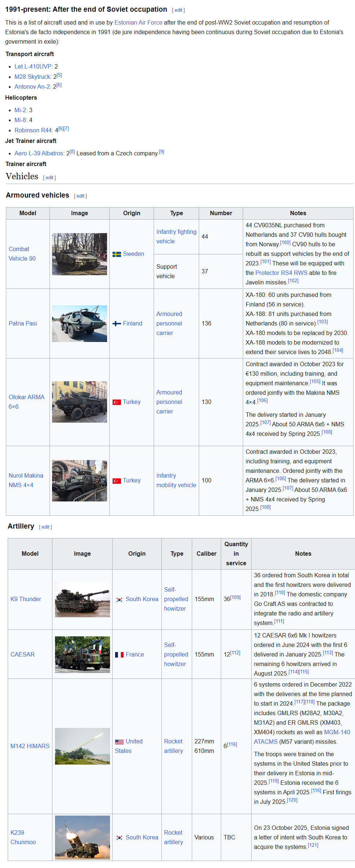Open the Sweden origin link

click(x=133, y=254)
